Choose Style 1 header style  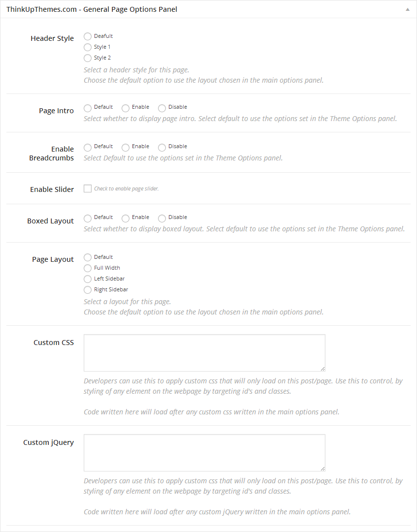(x=88, y=47)
